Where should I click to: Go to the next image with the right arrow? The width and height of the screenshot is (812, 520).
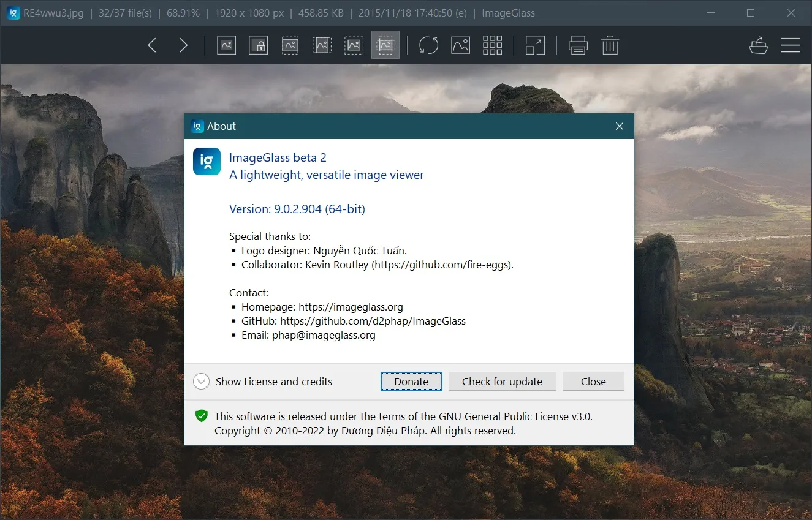tap(183, 45)
